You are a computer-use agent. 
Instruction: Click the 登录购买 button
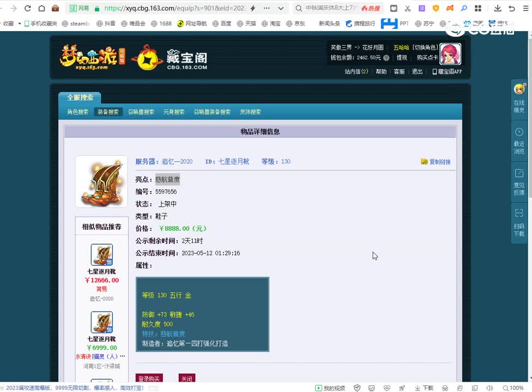coord(149,378)
